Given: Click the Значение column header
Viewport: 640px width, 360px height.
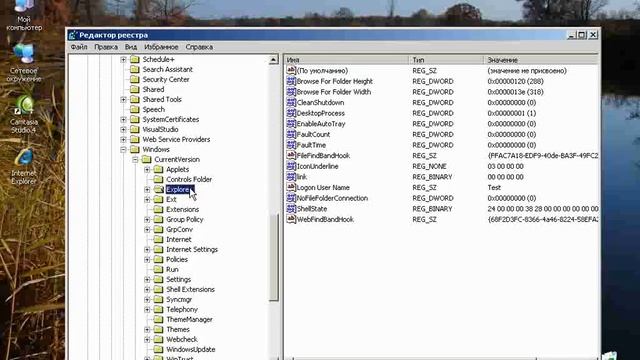Looking at the screenshot, I should coord(541,60).
